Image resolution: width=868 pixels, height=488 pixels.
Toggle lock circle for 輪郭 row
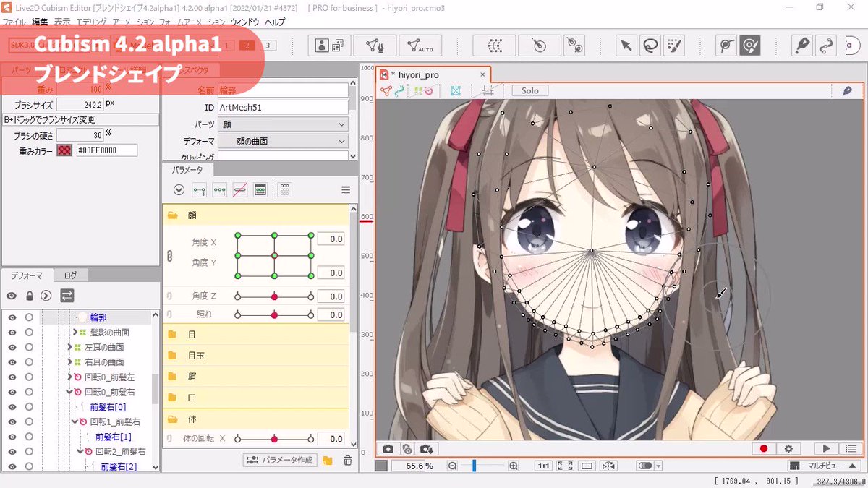click(x=29, y=317)
